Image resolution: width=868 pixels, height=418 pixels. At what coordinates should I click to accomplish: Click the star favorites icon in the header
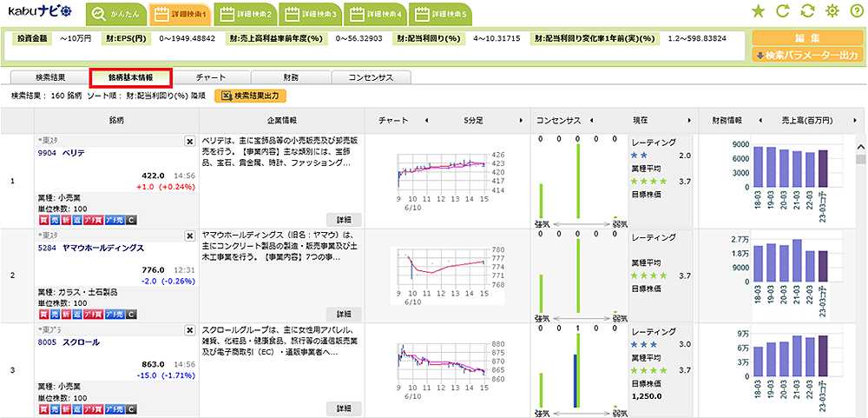click(759, 11)
